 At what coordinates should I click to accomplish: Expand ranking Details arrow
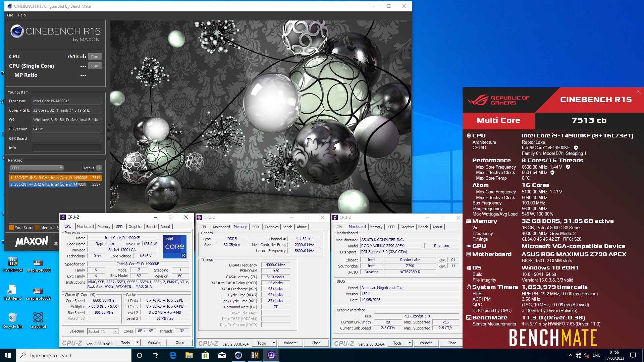99,168
